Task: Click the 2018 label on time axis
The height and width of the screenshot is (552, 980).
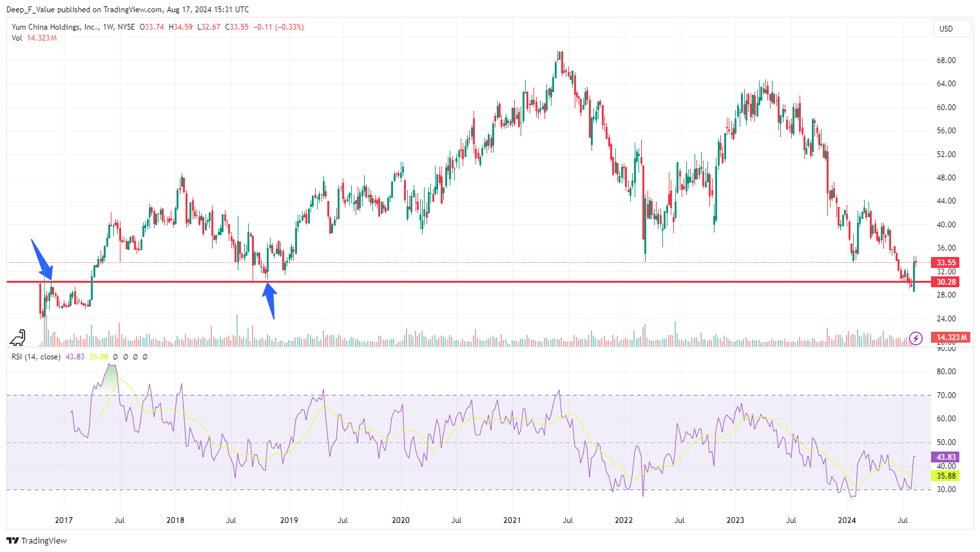Action: coord(175,520)
